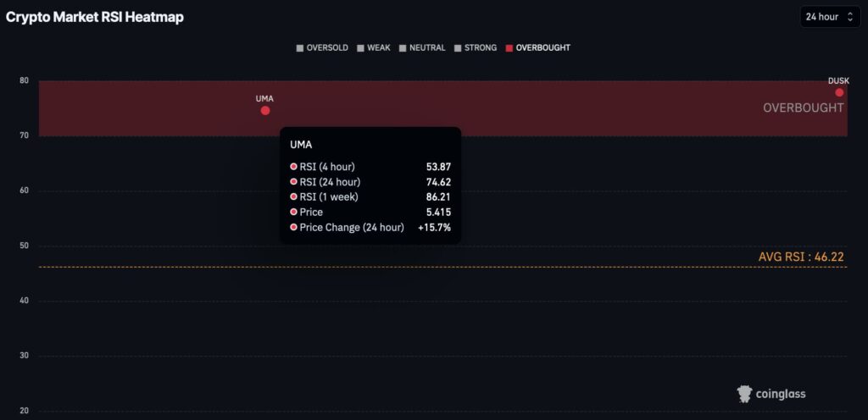Select the UMA data point dot
This screenshot has width=868, height=420.
point(265,111)
